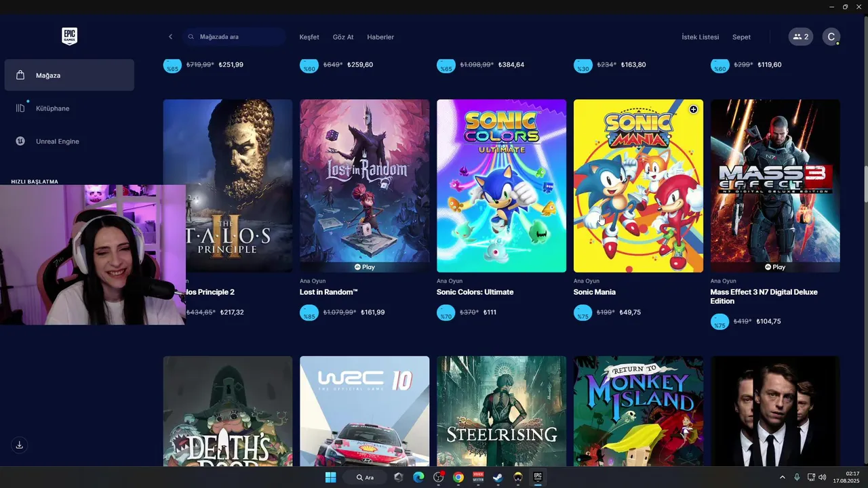
Task: Click the Lost in Random™ title
Action: tap(328, 292)
